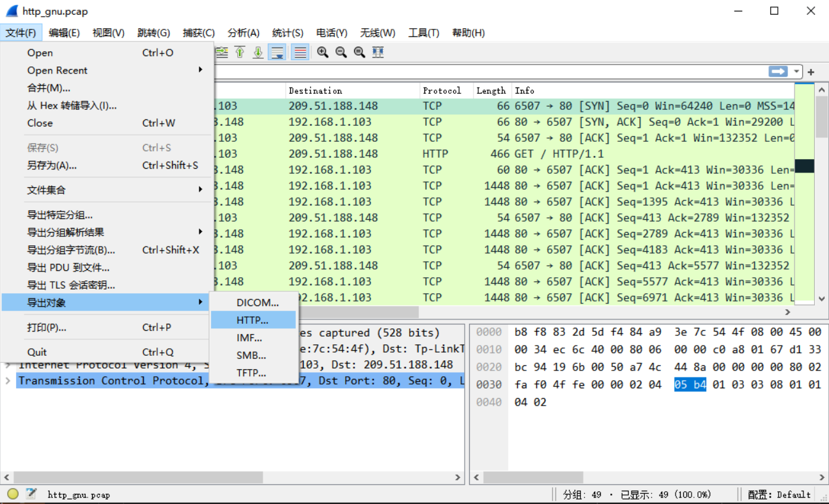Open the 捕获(C) menu
Screen dimensions: 829x504
coord(199,33)
